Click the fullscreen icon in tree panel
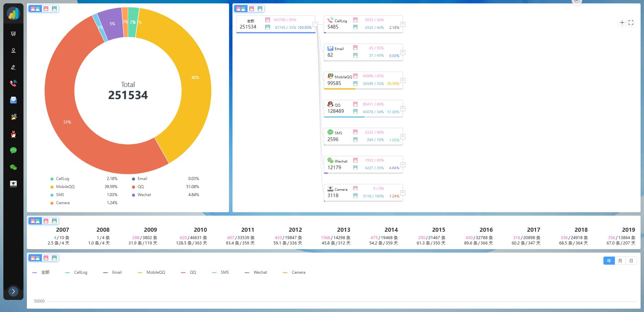 [631, 23]
